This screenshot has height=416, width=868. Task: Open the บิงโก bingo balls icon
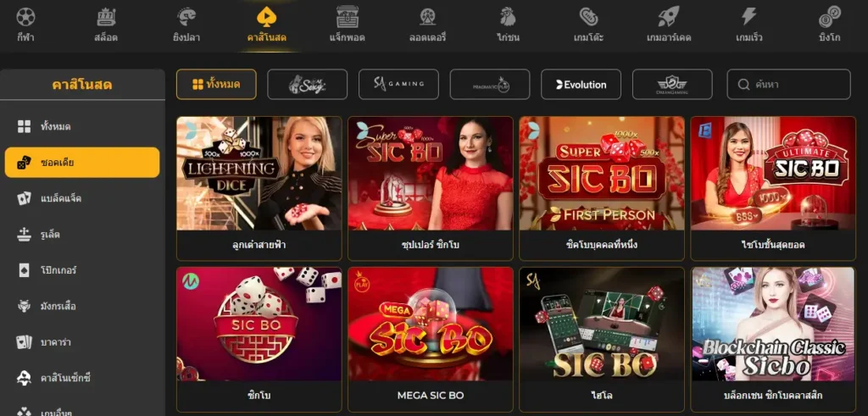[x=829, y=17]
